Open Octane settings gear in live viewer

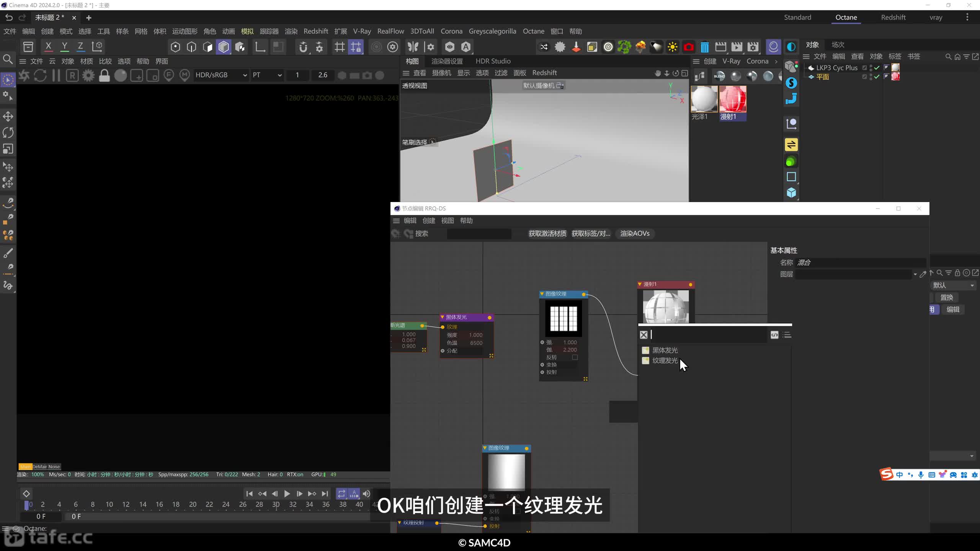88,75
